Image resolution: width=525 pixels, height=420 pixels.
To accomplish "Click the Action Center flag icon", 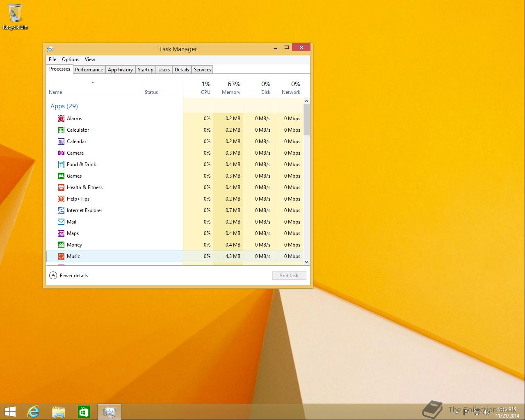I will (x=466, y=412).
